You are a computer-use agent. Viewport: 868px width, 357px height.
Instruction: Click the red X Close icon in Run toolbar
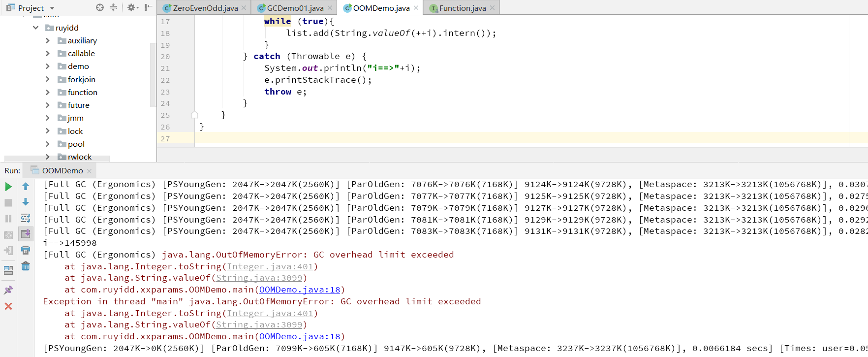click(x=8, y=306)
